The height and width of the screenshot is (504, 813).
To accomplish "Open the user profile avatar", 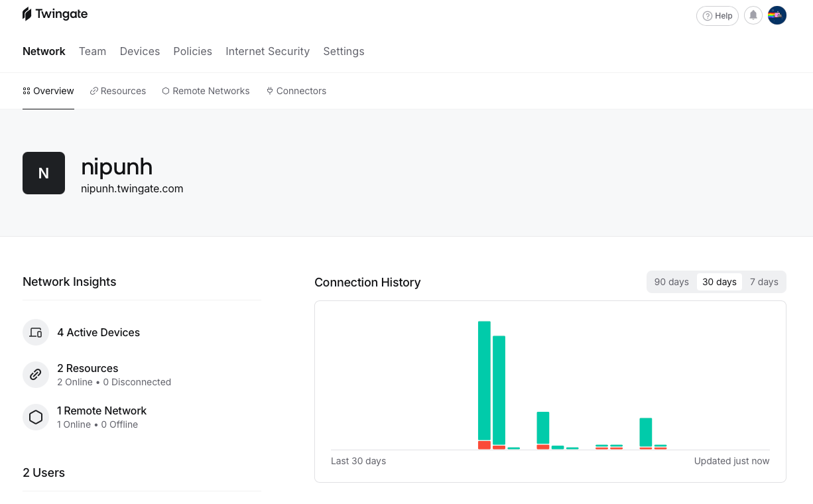I will point(777,15).
